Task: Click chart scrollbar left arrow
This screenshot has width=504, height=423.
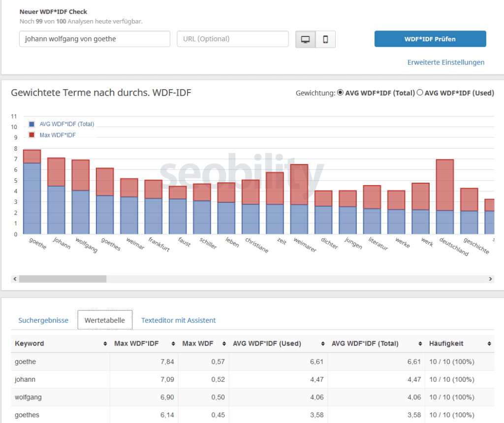Action: pyautogui.click(x=15, y=279)
